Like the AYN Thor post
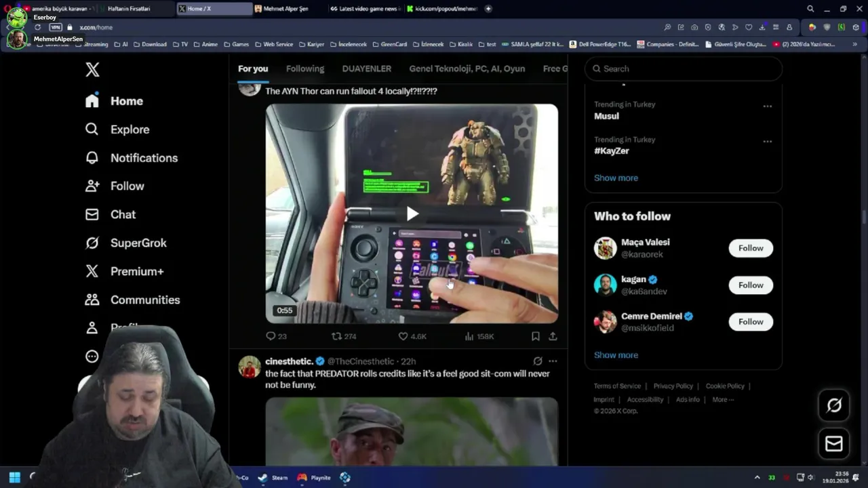The width and height of the screenshot is (868, 488). click(412, 336)
